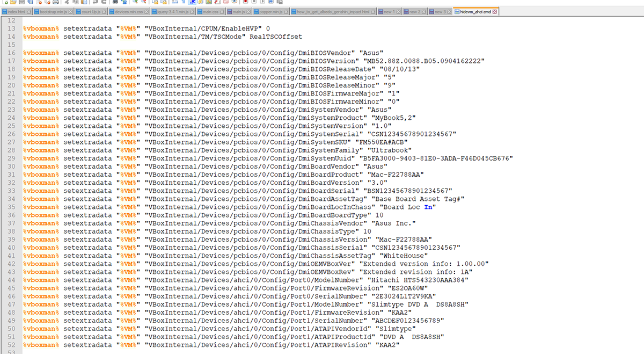Click the family value "Ultrabook"
This screenshot has width=644, height=354.
[x=390, y=150]
